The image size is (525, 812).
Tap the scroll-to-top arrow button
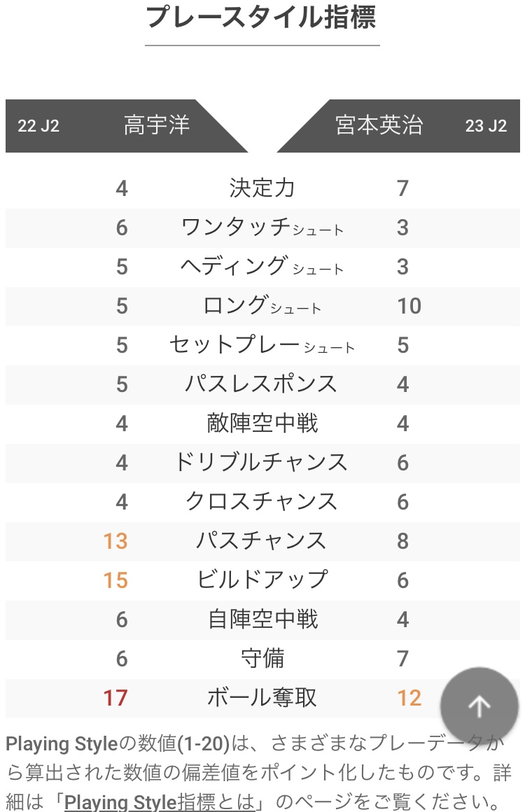479,706
